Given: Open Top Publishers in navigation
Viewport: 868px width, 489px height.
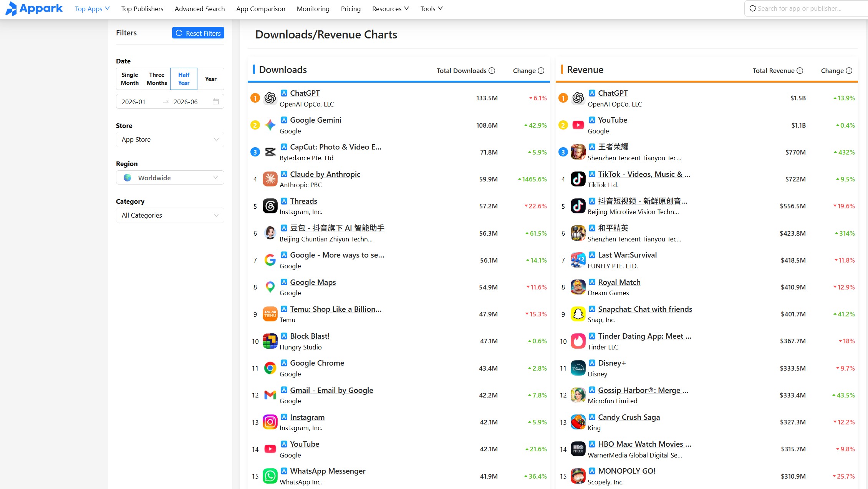Looking at the screenshot, I should click(x=142, y=8).
